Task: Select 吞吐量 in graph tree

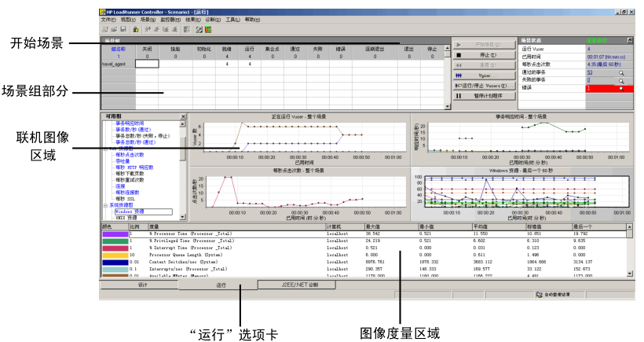Action: tap(123, 161)
